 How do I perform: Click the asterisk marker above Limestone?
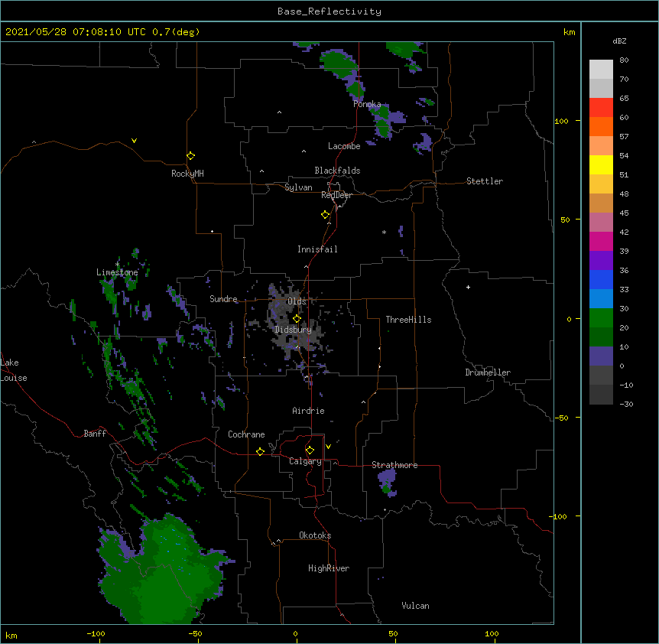tap(117, 264)
